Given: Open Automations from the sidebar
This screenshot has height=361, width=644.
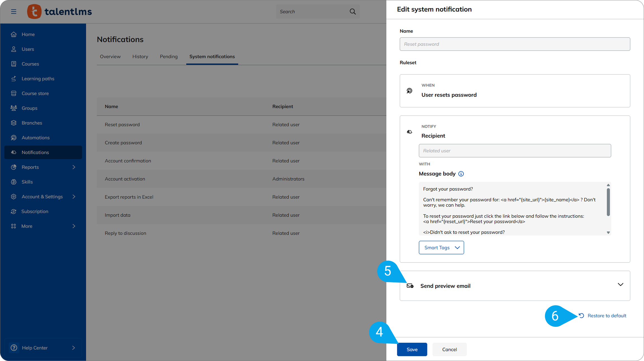Looking at the screenshot, I should [36, 138].
